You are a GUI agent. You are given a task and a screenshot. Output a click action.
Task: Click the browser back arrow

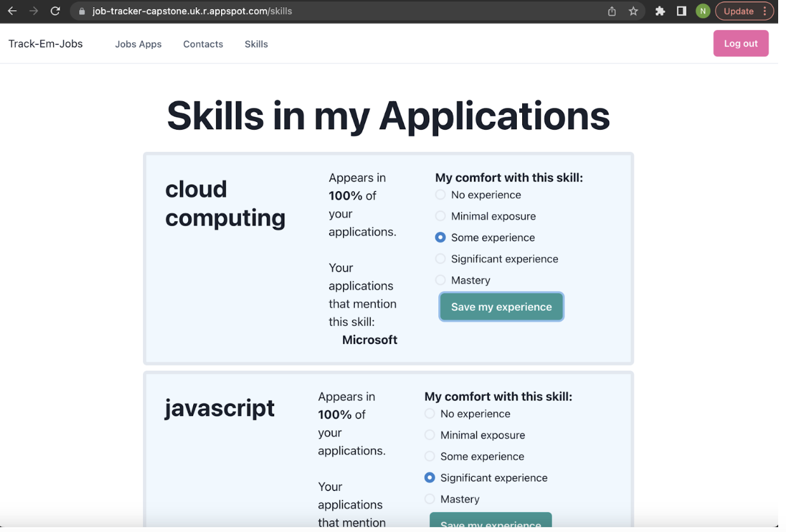pos(12,11)
